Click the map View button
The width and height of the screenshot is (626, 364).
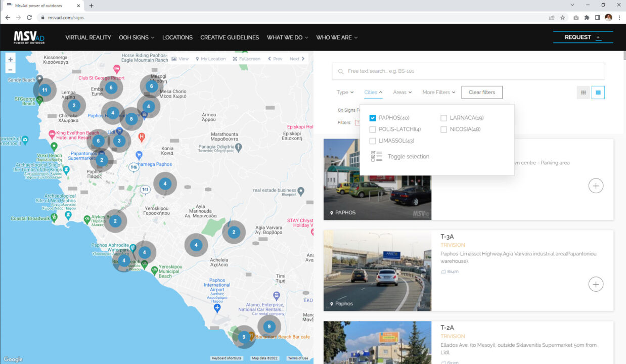point(180,59)
